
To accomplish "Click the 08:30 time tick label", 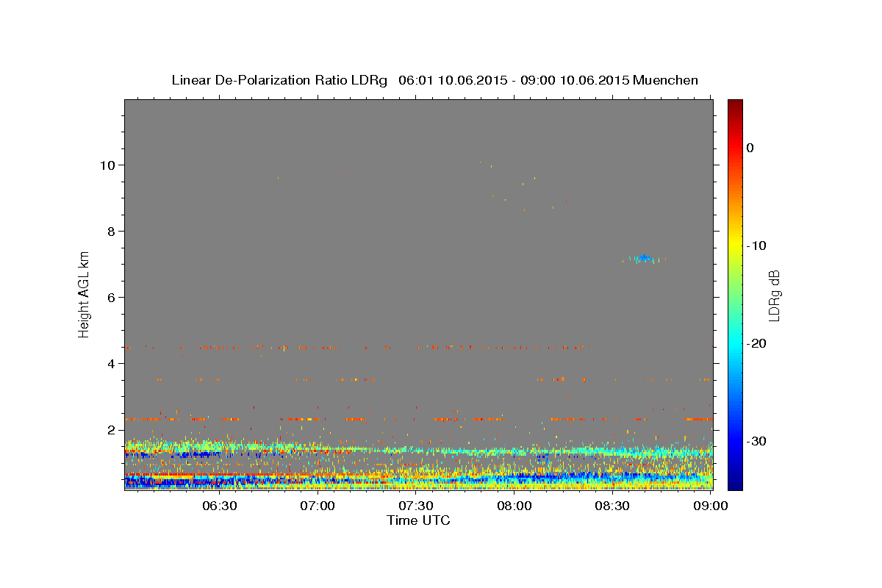I will [x=613, y=506].
